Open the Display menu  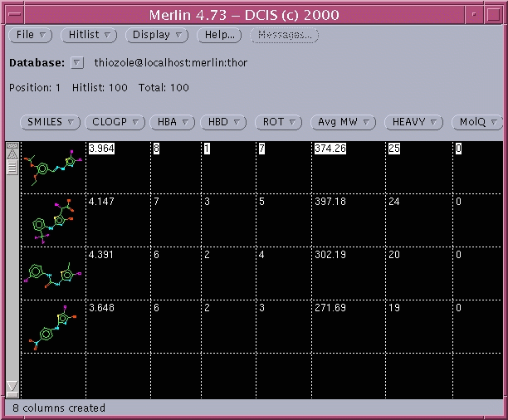point(157,35)
